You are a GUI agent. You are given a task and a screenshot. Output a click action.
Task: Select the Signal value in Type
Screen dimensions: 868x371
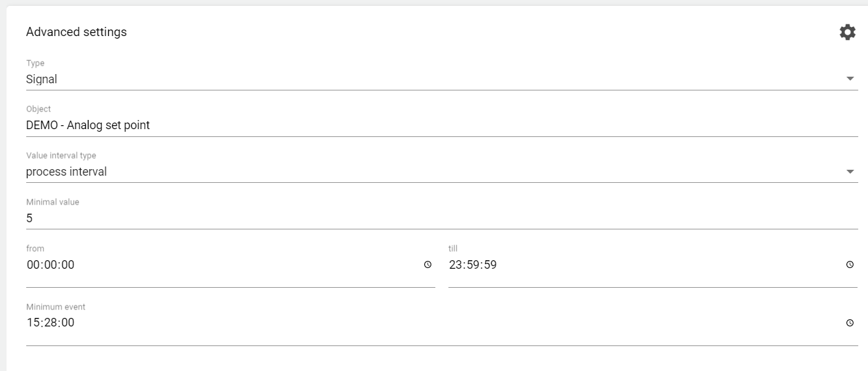coord(42,79)
